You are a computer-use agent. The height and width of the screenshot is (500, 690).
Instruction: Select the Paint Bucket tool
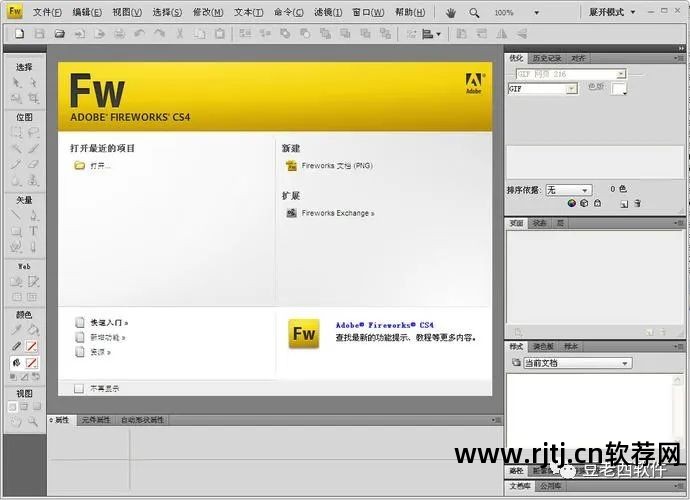coord(33,330)
